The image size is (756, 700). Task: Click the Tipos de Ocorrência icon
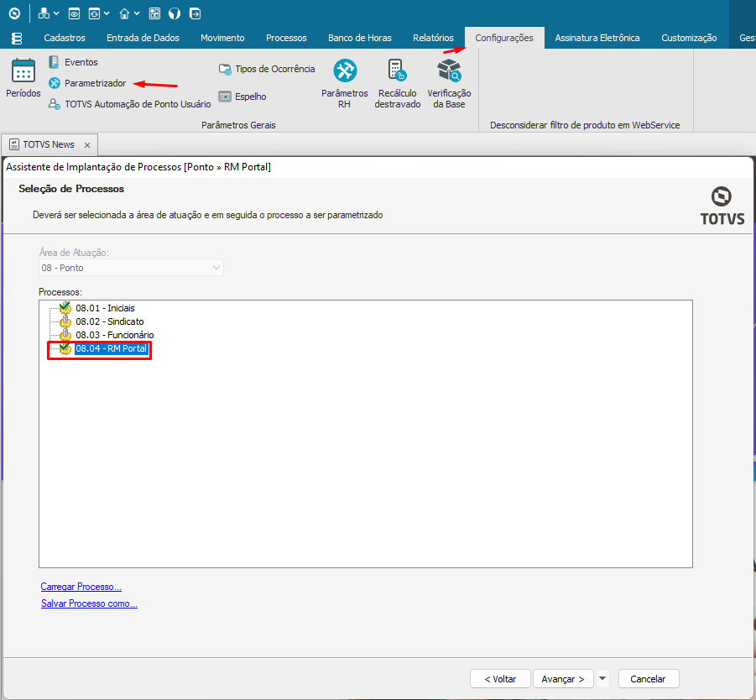pyautogui.click(x=225, y=69)
